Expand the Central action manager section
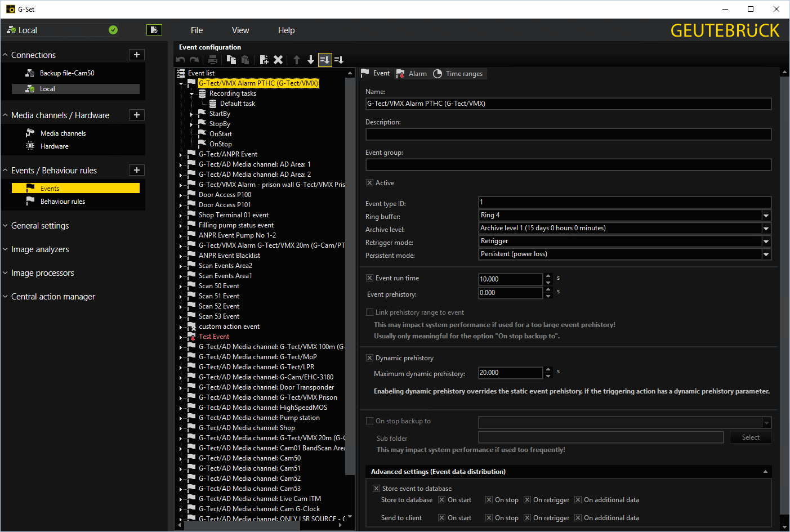Image resolution: width=790 pixels, height=532 pixels. pyautogui.click(x=52, y=297)
